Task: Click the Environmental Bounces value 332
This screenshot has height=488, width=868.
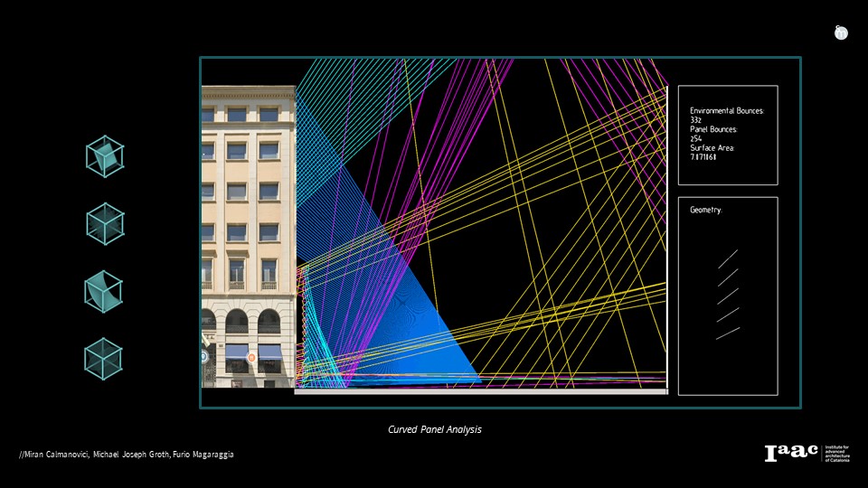Action: coord(696,119)
